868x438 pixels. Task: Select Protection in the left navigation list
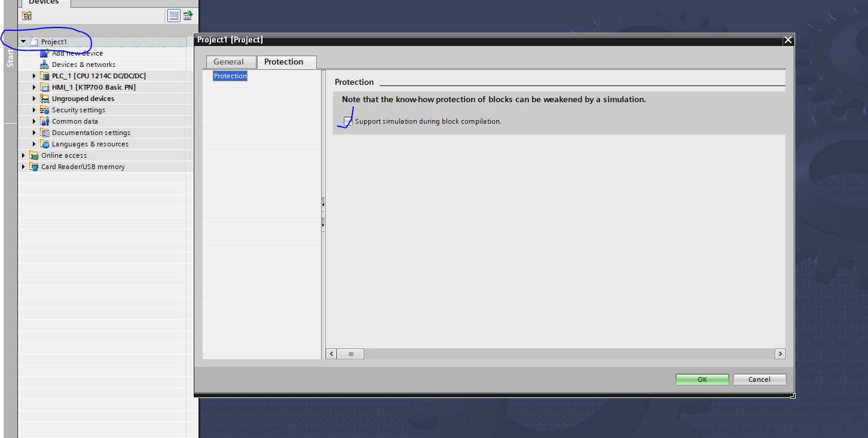click(x=230, y=76)
